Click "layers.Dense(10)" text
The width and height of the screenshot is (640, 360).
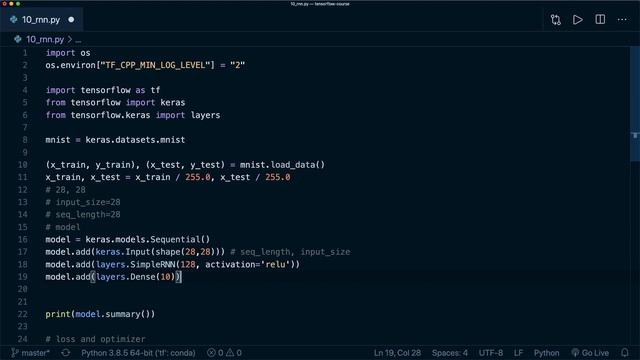(136, 277)
